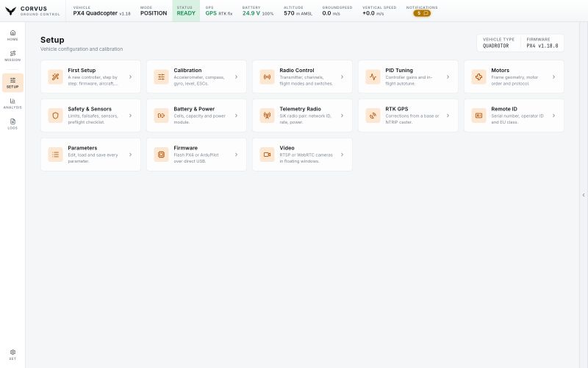Click the Setup page heading
Screen dimensions: 588x368
point(52,40)
